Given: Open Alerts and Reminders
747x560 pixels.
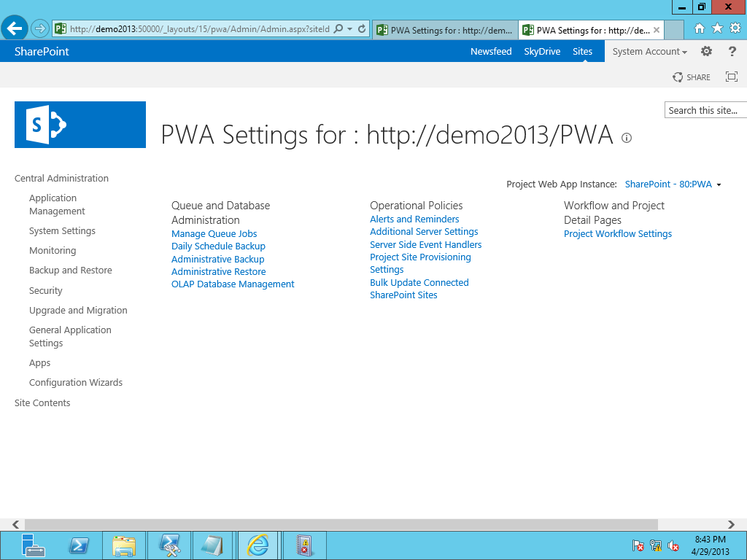Looking at the screenshot, I should [x=414, y=219].
